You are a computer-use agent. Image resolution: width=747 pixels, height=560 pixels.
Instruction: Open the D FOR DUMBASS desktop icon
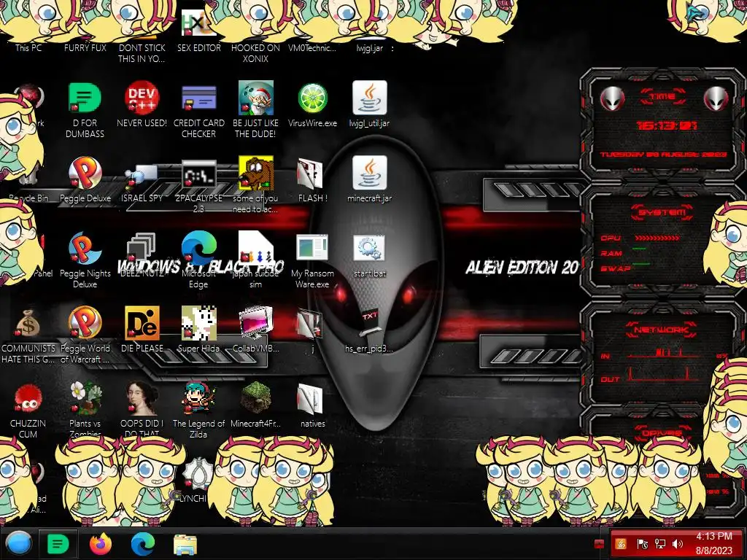[x=85, y=98]
